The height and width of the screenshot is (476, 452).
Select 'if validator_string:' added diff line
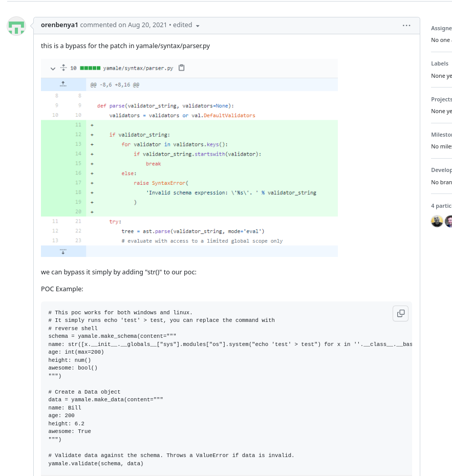point(140,135)
